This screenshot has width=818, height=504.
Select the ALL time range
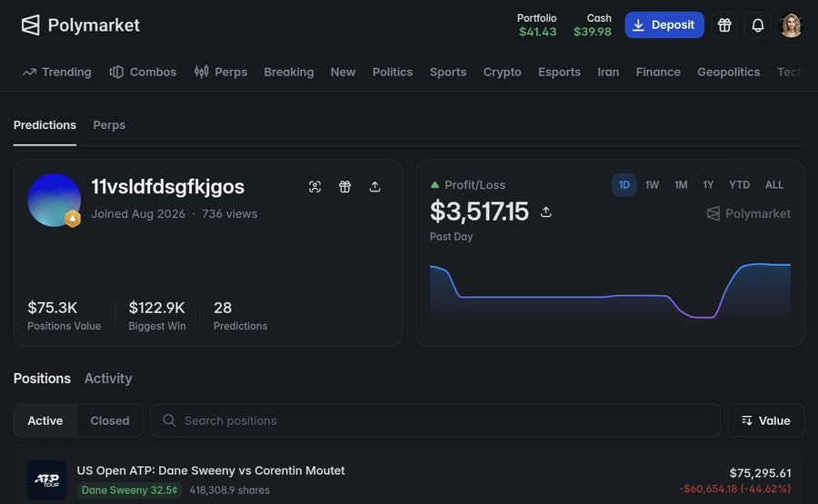click(774, 185)
